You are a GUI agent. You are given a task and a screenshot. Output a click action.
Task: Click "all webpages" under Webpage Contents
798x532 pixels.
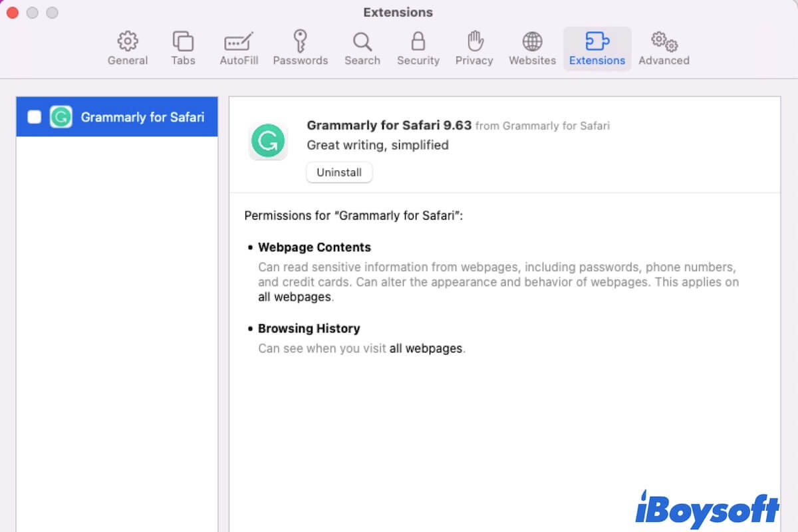[295, 297]
